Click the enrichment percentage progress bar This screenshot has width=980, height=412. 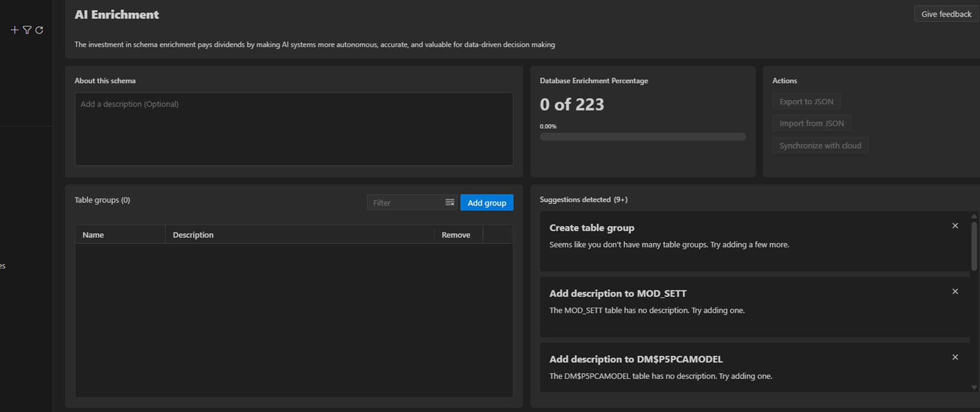643,137
